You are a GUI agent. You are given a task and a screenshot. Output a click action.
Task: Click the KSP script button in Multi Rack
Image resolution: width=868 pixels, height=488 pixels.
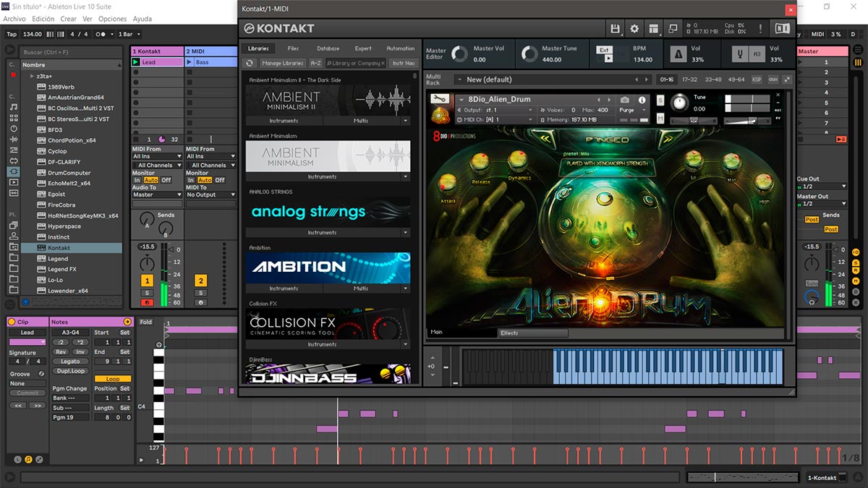[x=757, y=80]
